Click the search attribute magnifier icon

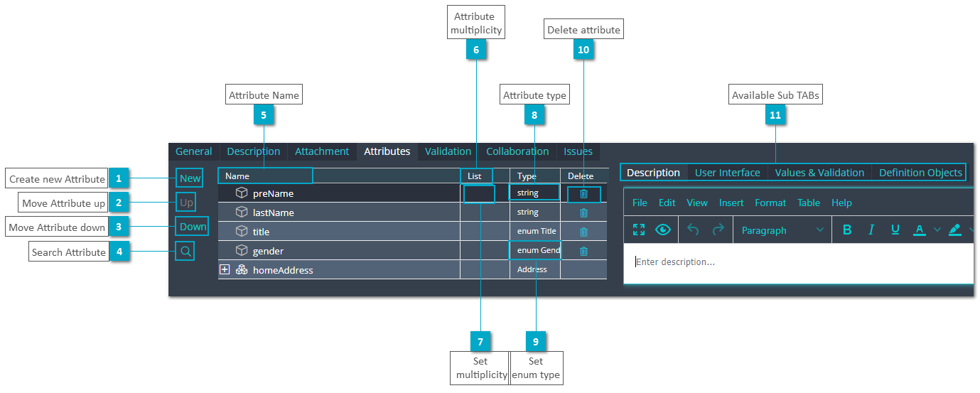pos(185,251)
